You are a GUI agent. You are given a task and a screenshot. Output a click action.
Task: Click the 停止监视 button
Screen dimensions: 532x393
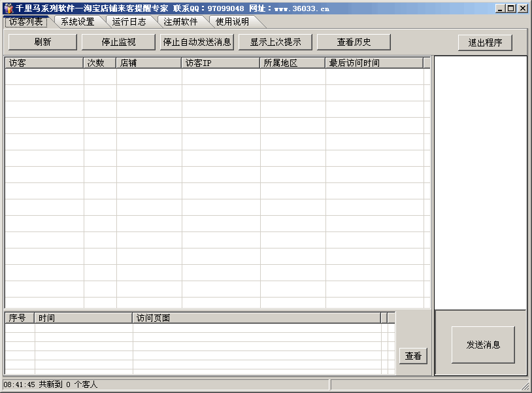[118, 42]
